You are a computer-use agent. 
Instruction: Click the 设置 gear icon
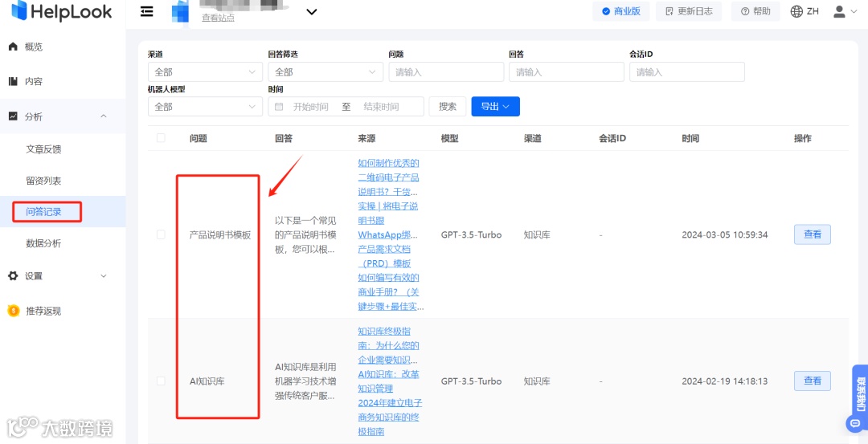(14, 276)
